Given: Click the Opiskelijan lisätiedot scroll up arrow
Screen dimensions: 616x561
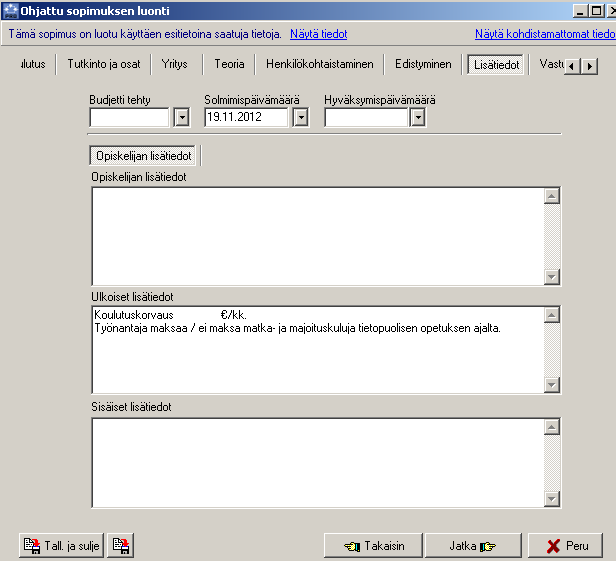Looking at the screenshot, I should click(x=552, y=196).
